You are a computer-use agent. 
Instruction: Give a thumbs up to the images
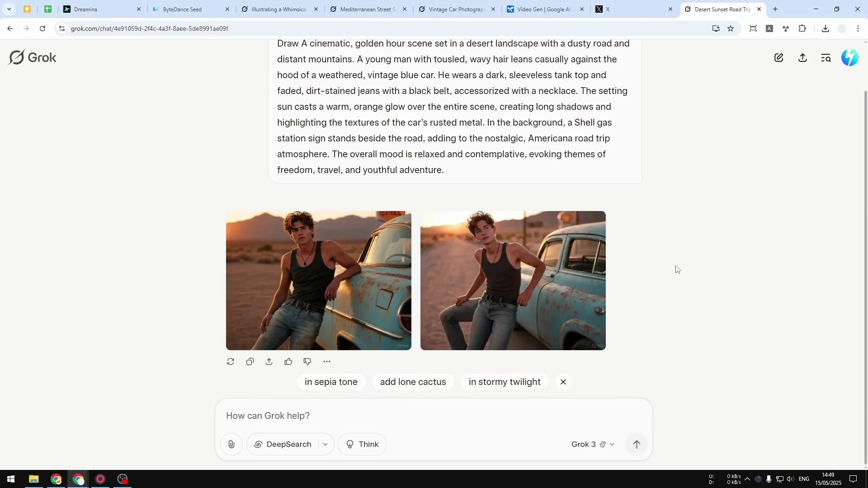(x=289, y=361)
